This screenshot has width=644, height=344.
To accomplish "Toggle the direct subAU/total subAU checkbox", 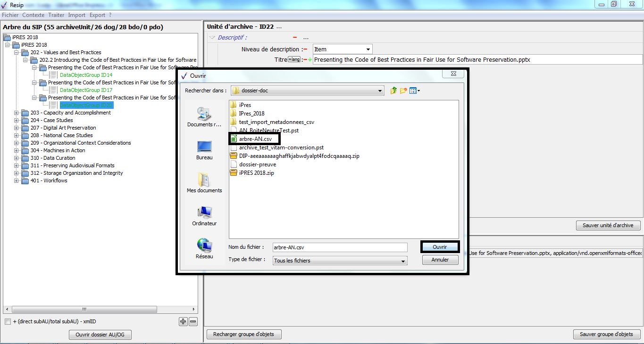I will click(8, 322).
